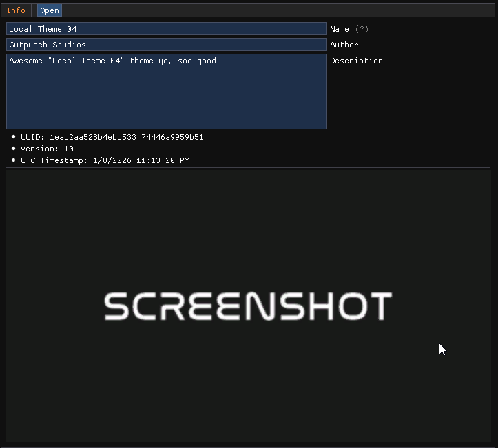The height and width of the screenshot is (448, 498).
Task: Focus the Name field containing Local Theme 04
Action: [x=166, y=29]
